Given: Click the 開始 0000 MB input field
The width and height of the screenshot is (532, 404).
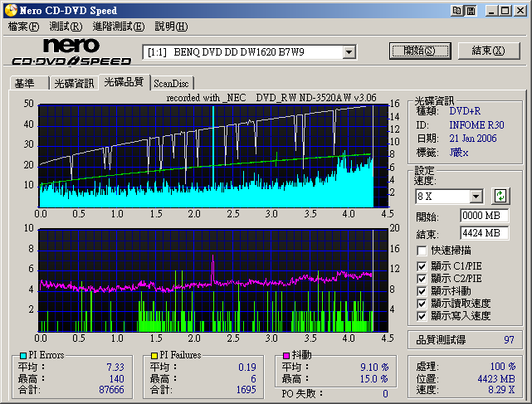Looking at the screenshot, I should click(x=484, y=216).
